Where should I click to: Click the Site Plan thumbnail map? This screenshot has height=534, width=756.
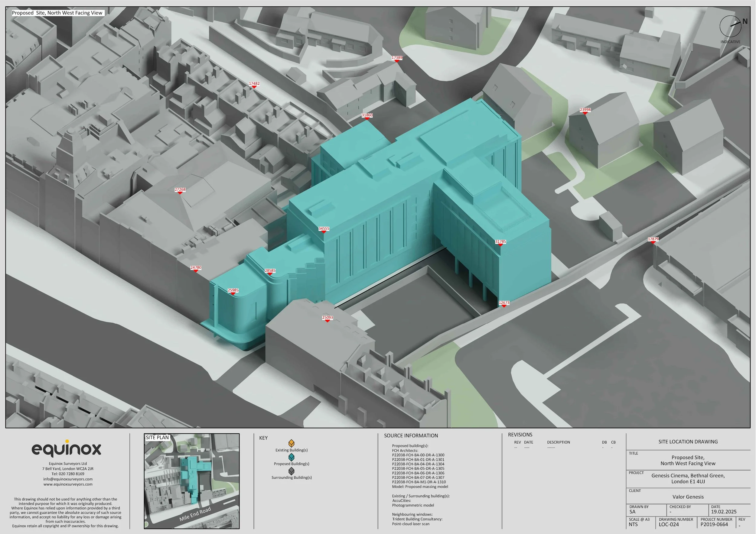(x=192, y=481)
